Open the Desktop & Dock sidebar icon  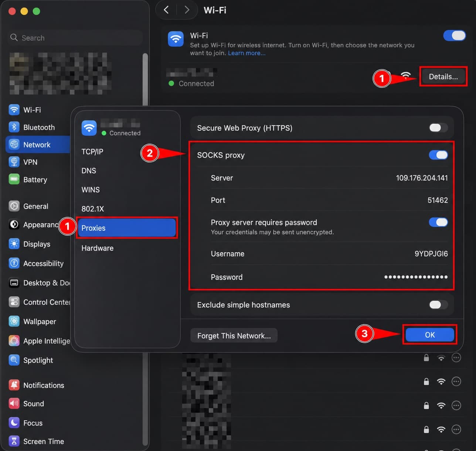click(x=14, y=283)
